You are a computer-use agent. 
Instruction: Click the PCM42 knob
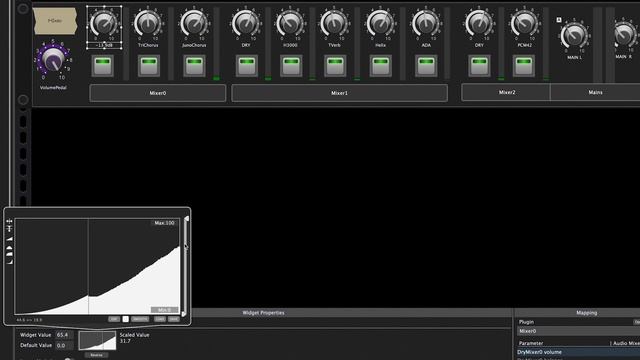(x=524, y=24)
